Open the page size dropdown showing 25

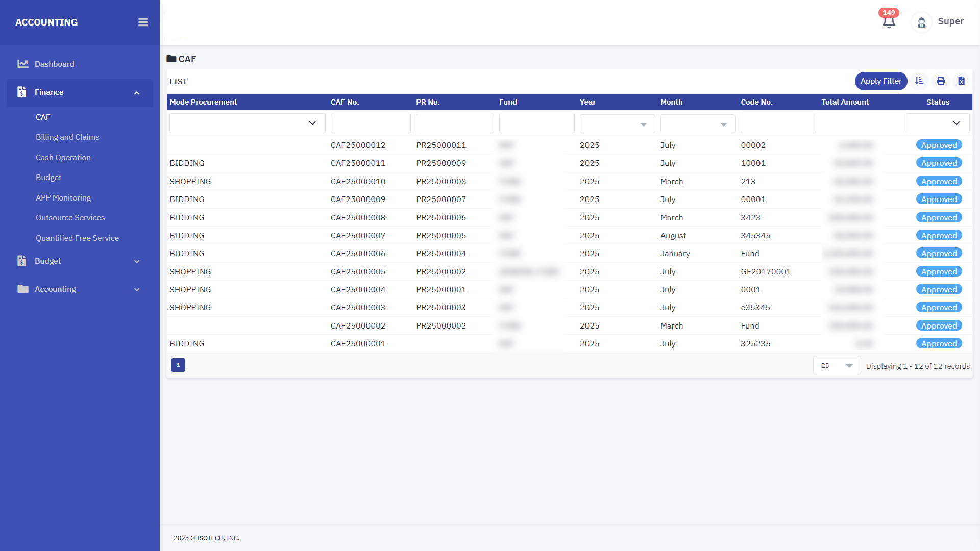click(837, 365)
